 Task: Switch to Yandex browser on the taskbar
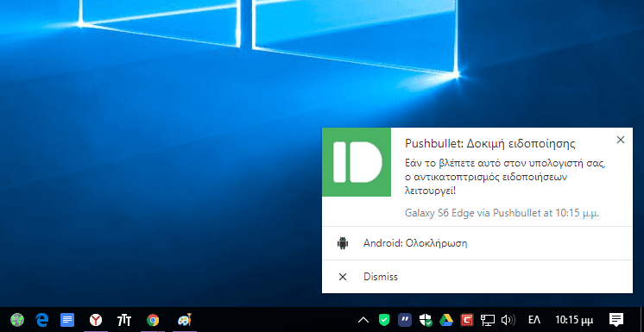click(96, 320)
